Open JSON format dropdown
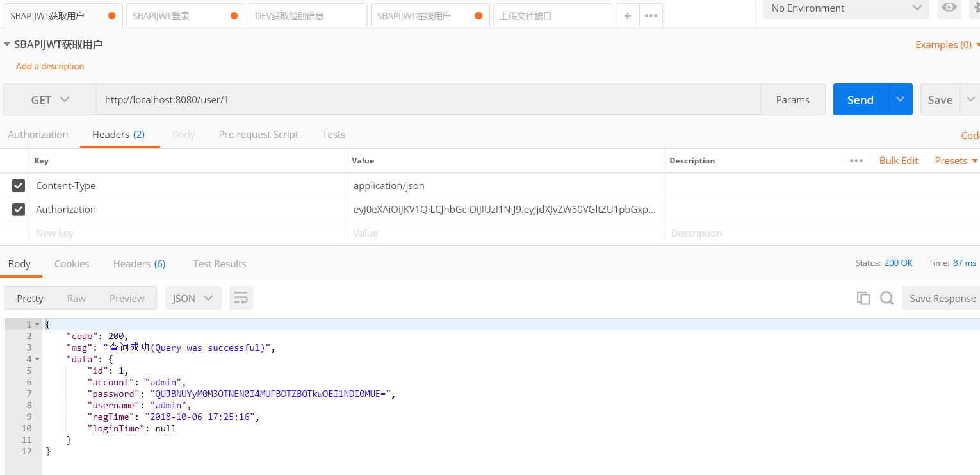Viewport: 980px width, 475px height. (x=193, y=298)
